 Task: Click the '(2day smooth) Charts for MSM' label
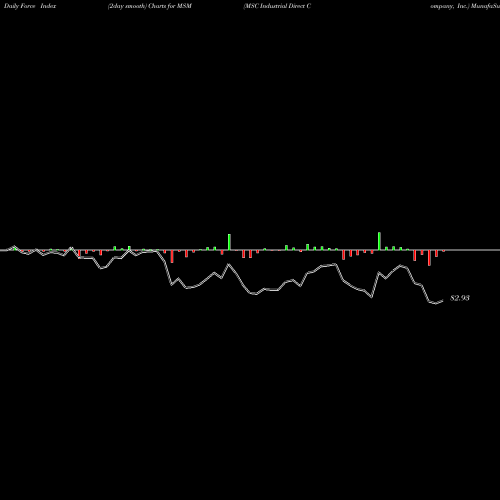coord(150,6)
